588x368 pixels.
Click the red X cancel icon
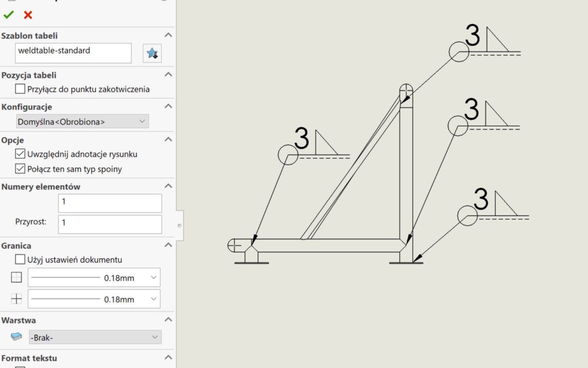click(x=28, y=15)
